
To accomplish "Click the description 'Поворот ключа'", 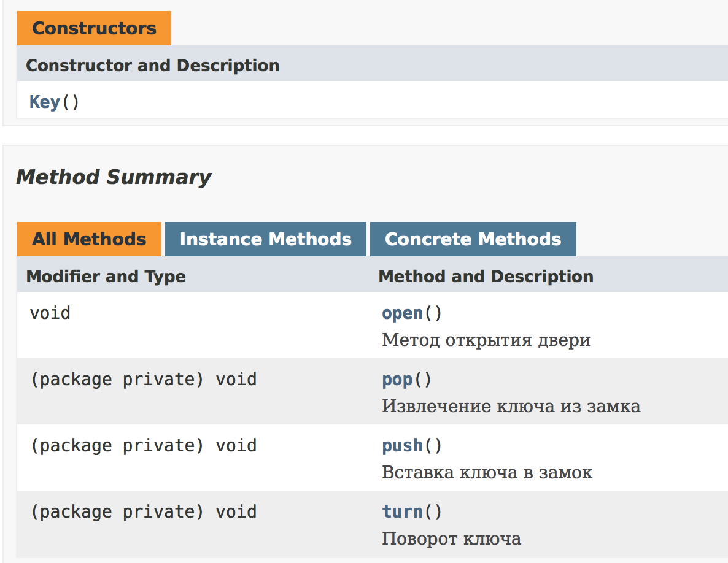I will pyautogui.click(x=451, y=539).
